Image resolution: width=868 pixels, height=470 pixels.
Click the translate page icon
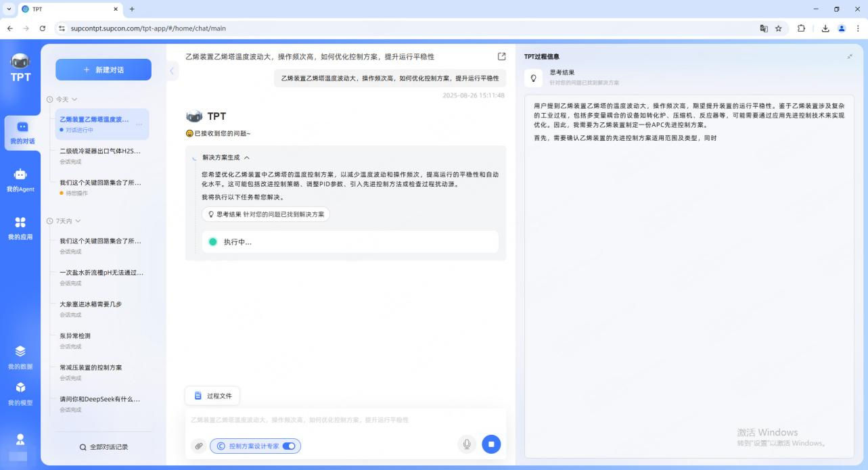pos(764,28)
